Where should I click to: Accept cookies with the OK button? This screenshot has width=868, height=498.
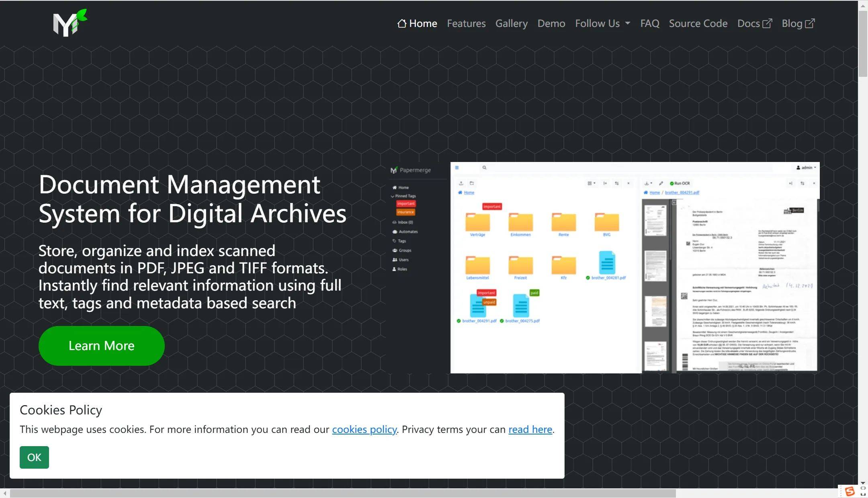[34, 457]
